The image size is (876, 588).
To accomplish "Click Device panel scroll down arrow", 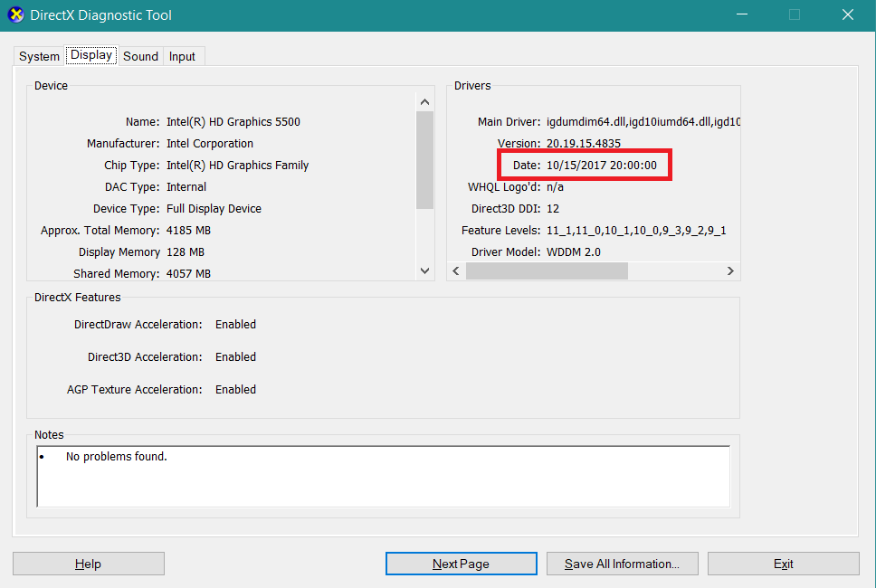I will click(424, 270).
